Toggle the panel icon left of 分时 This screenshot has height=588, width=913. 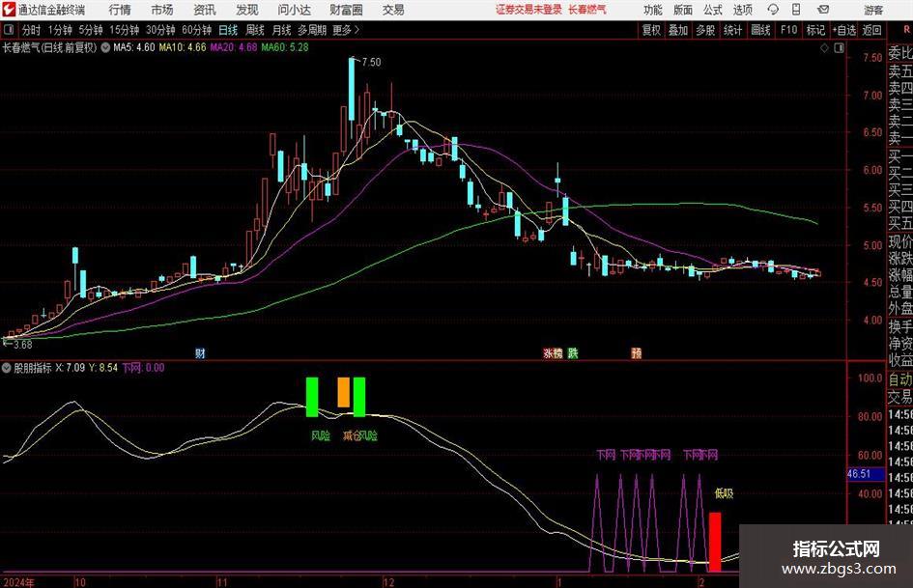click(x=9, y=30)
